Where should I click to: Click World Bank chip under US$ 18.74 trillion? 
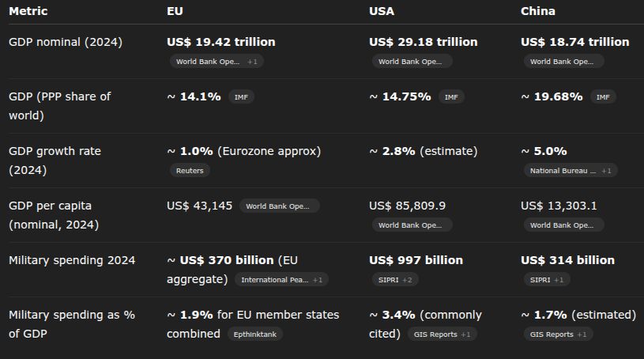(x=563, y=61)
